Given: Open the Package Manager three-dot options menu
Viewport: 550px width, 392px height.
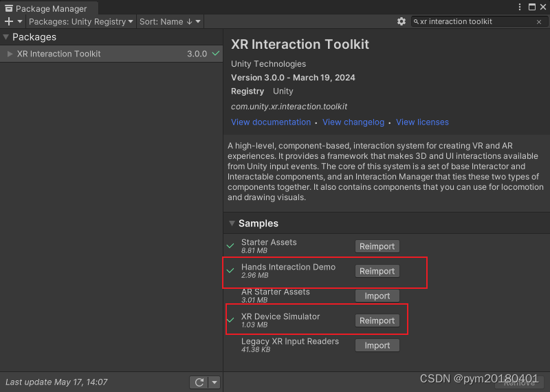Looking at the screenshot, I should tap(520, 7).
